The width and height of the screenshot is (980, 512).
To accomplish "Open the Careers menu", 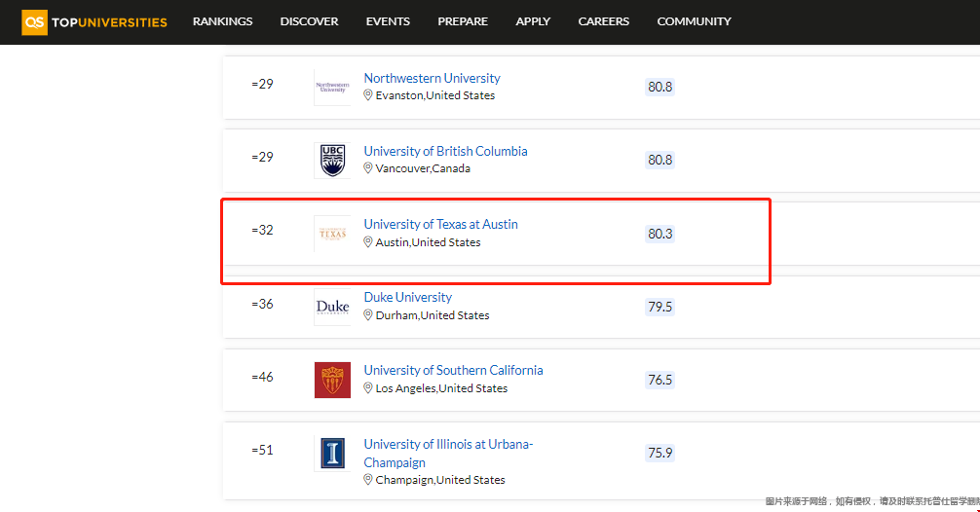I will click(x=603, y=21).
